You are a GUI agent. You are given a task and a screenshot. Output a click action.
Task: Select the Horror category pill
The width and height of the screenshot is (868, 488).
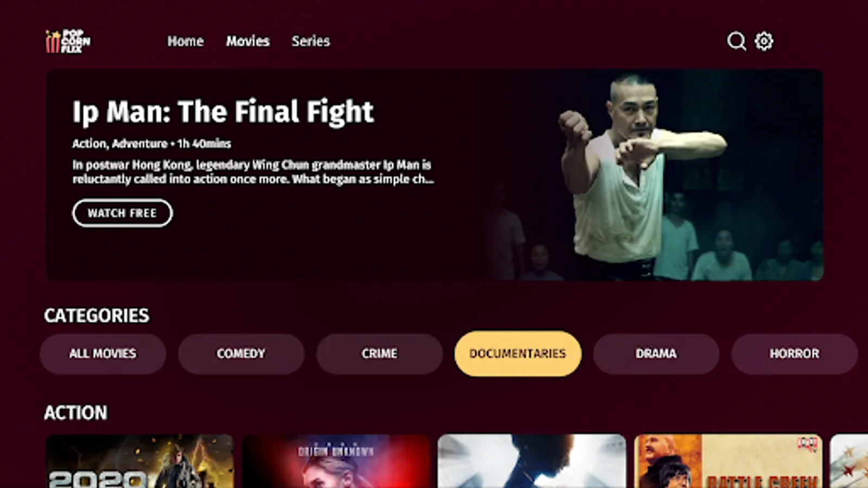[795, 354]
